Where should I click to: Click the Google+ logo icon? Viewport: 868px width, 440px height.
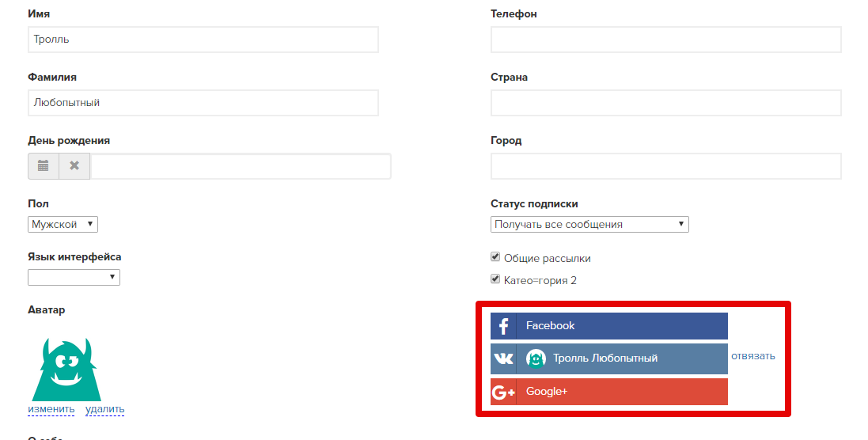click(503, 392)
